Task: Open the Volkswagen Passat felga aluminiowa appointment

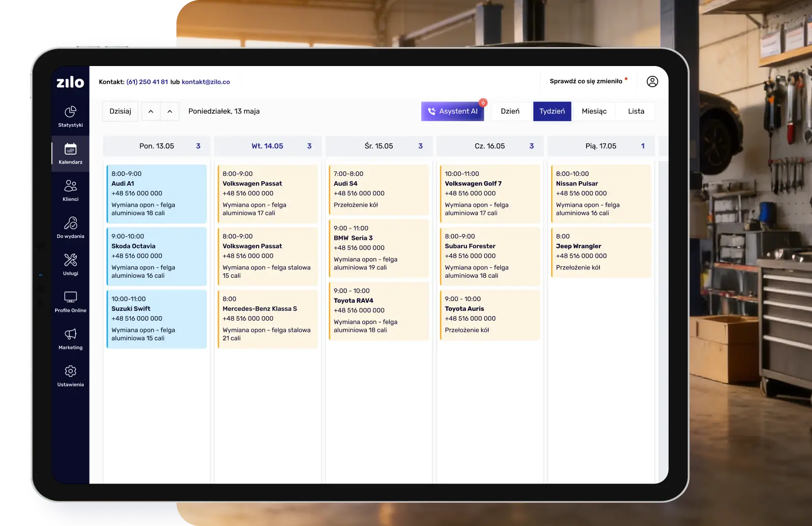Action: tap(268, 194)
